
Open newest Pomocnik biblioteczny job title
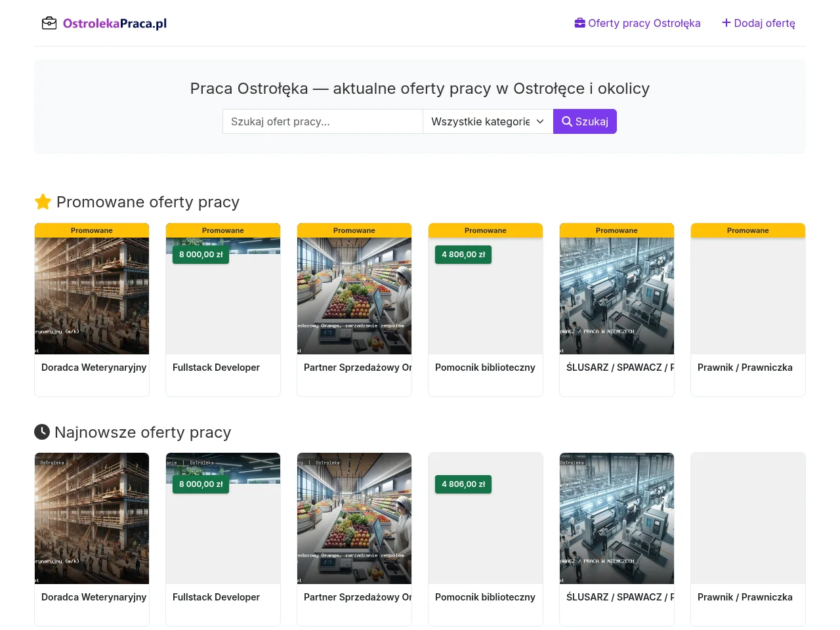pyautogui.click(x=485, y=597)
